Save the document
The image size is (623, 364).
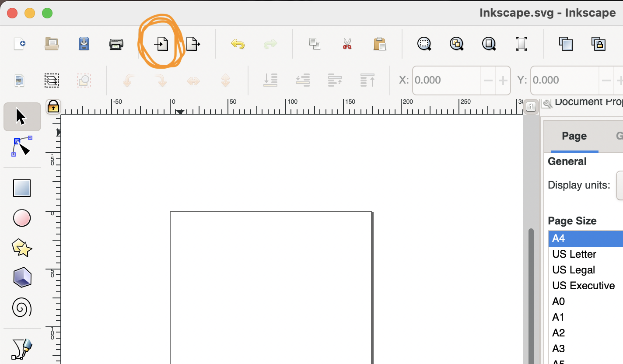point(84,43)
